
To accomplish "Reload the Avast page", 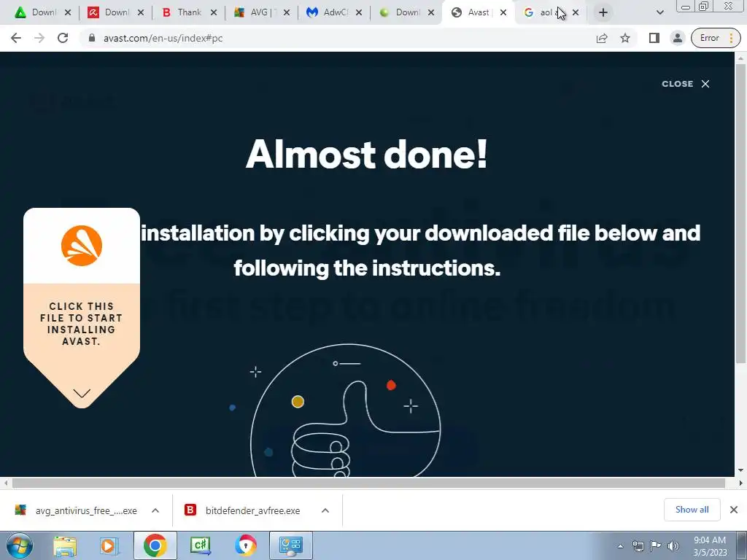I will coord(63,38).
